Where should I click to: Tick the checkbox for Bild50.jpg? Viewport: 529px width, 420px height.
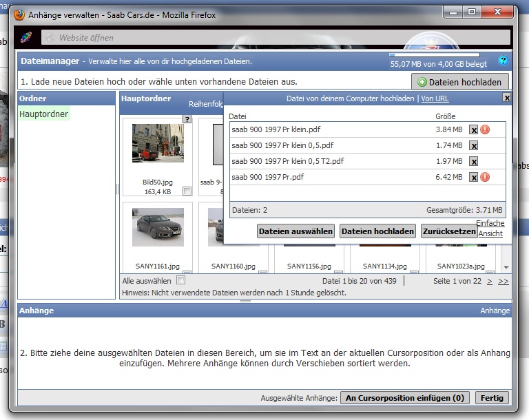pyautogui.click(x=187, y=191)
